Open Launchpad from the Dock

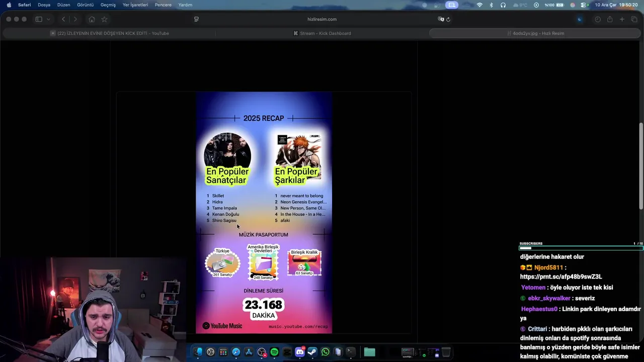pyautogui.click(x=223, y=352)
